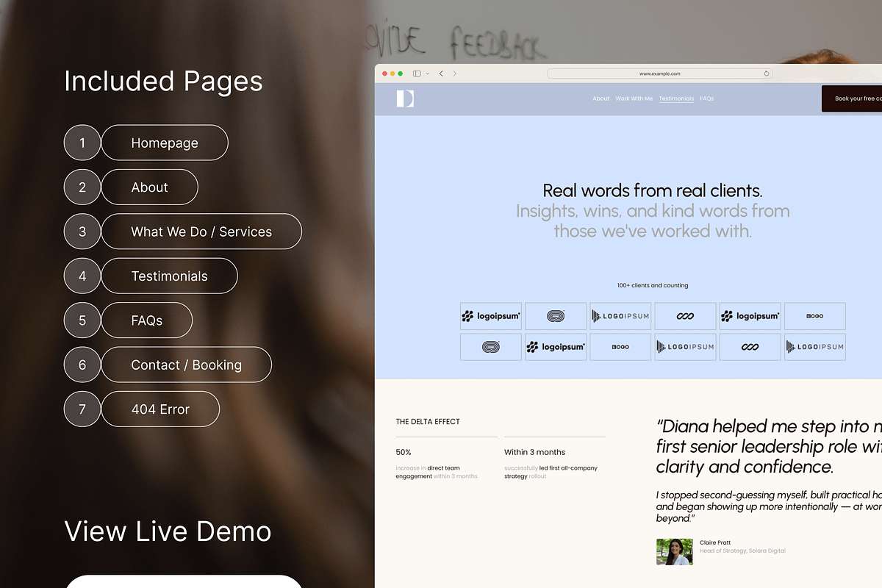
Task: Click the "View Live Demo" heading
Action: click(168, 531)
